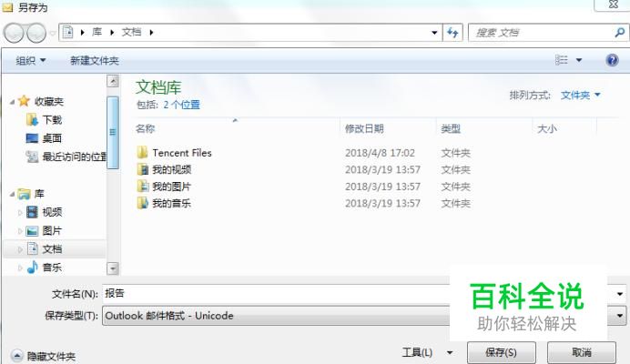Click the 保存(S) button
Viewport: 630px width, 364px height.
[501, 352]
